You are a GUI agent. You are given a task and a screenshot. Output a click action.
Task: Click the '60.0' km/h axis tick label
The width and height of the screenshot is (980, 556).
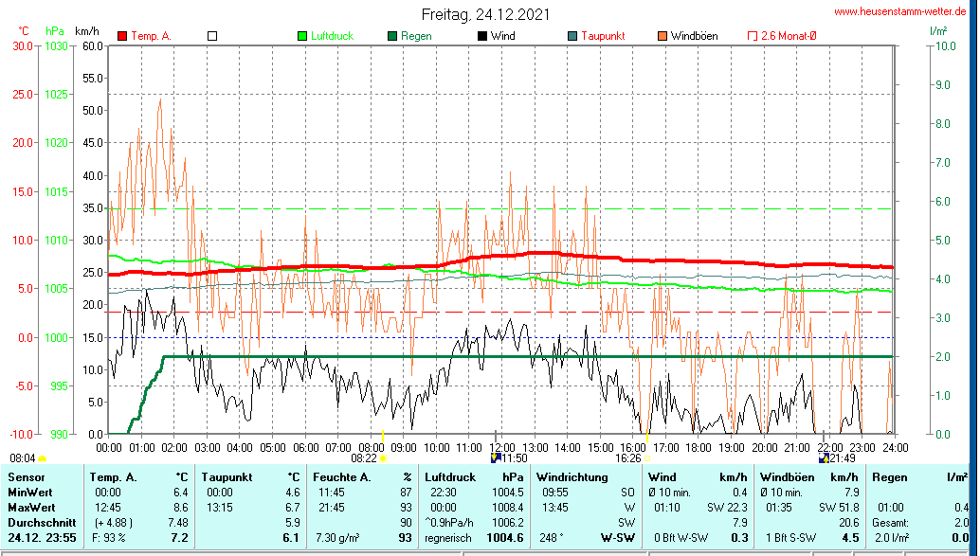93,45
